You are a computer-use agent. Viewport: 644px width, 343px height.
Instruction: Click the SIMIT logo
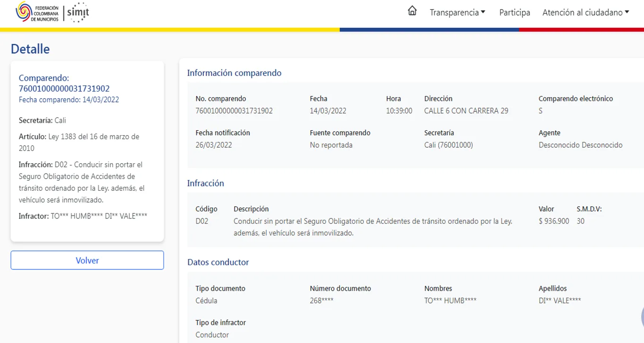point(78,12)
